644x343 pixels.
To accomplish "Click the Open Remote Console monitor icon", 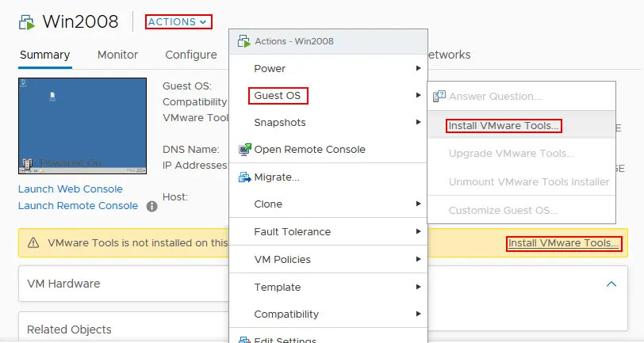I will (x=245, y=150).
